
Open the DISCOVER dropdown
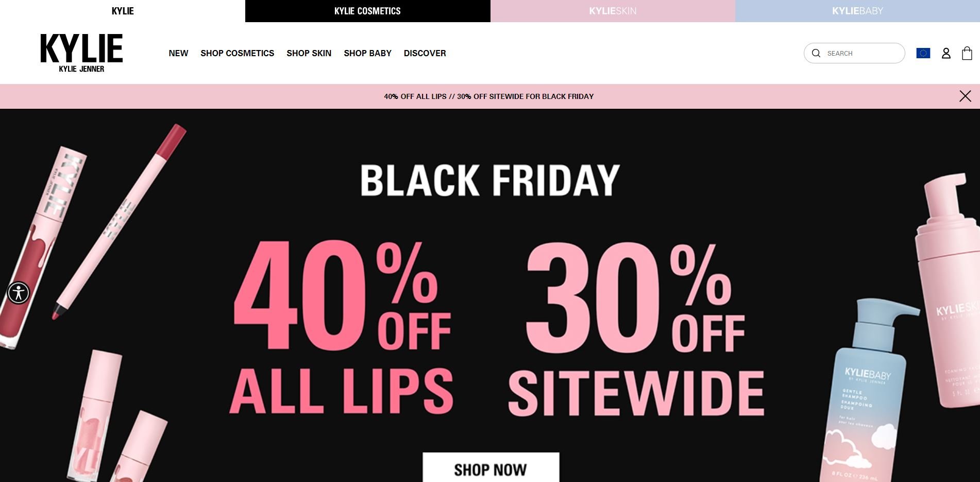click(x=425, y=53)
